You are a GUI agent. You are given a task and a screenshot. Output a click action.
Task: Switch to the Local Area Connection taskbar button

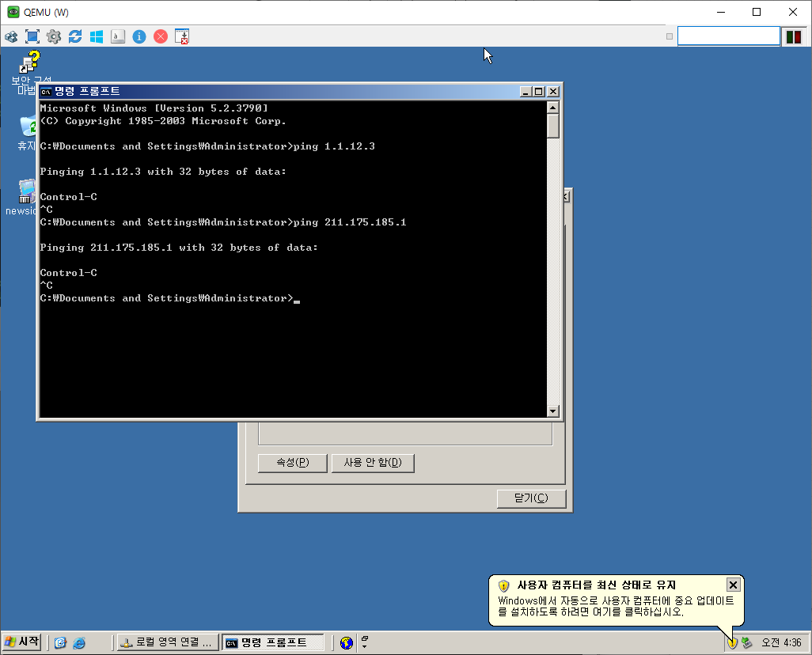tap(167, 642)
